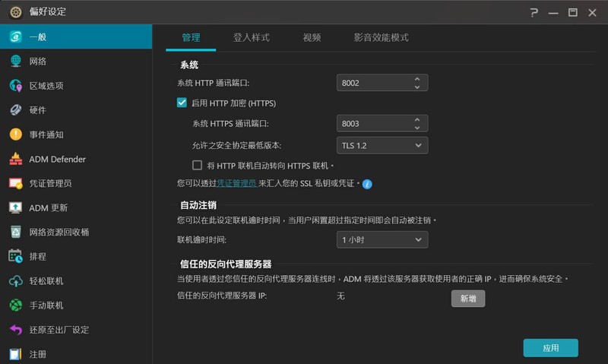Open the 联机逾时时间 dropdown showing 1 小时
The width and height of the screenshot is (608, 364).
point(382,240)
